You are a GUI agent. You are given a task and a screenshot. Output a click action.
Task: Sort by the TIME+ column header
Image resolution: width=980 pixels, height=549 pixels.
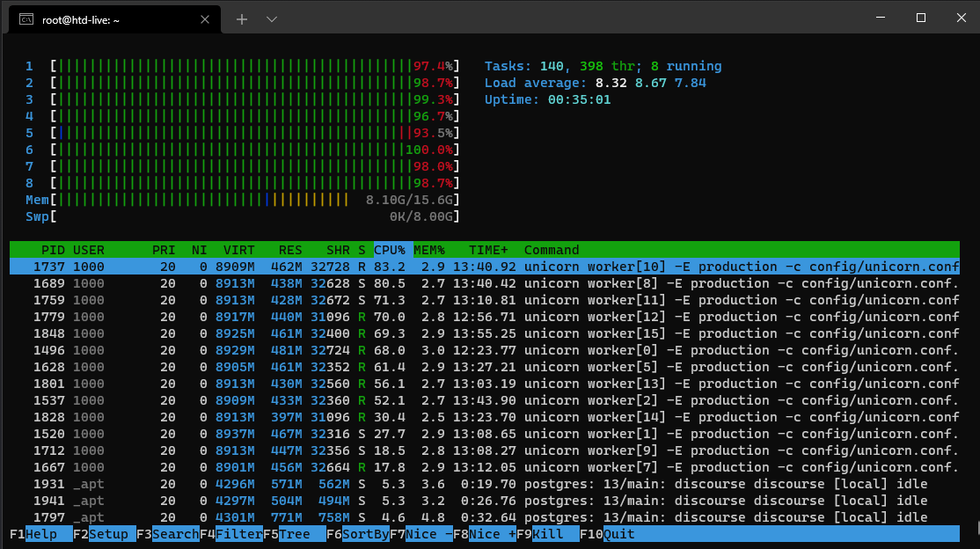point(489,250)
